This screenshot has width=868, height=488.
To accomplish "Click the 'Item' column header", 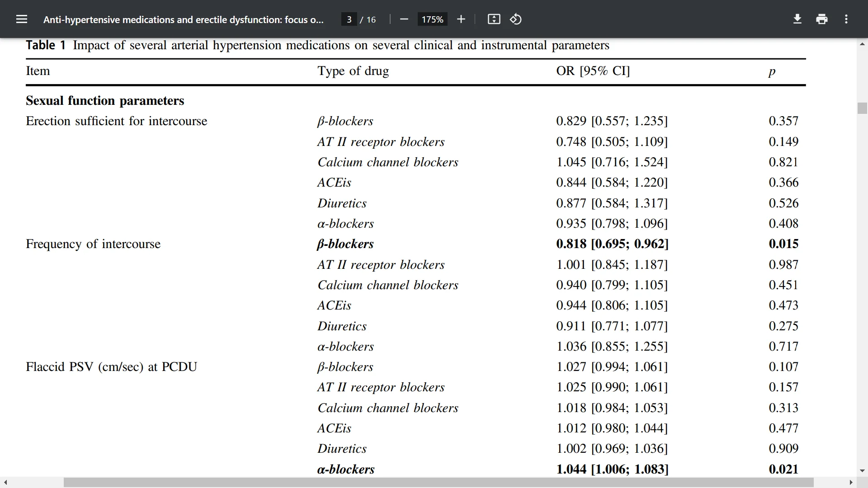I will tap(38, 71).
